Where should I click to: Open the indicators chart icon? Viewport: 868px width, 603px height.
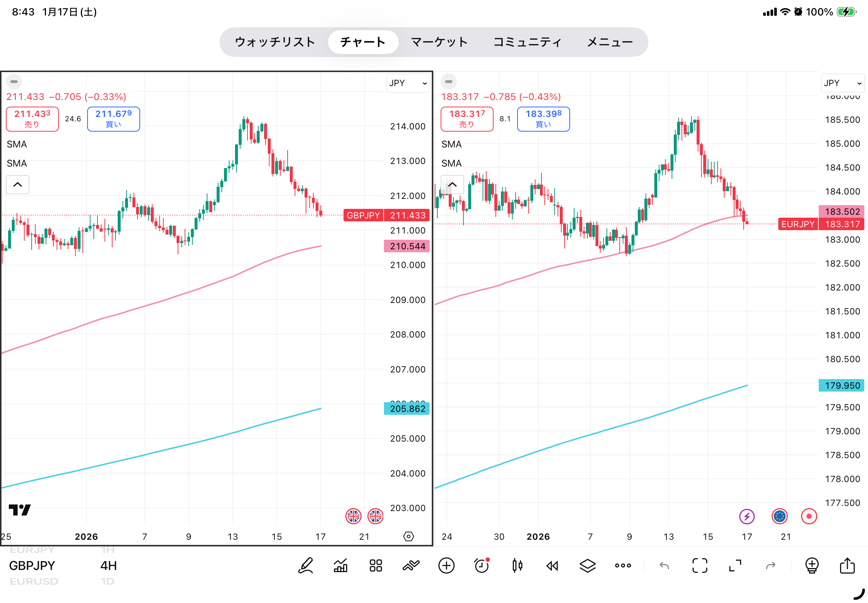(341, 565)
